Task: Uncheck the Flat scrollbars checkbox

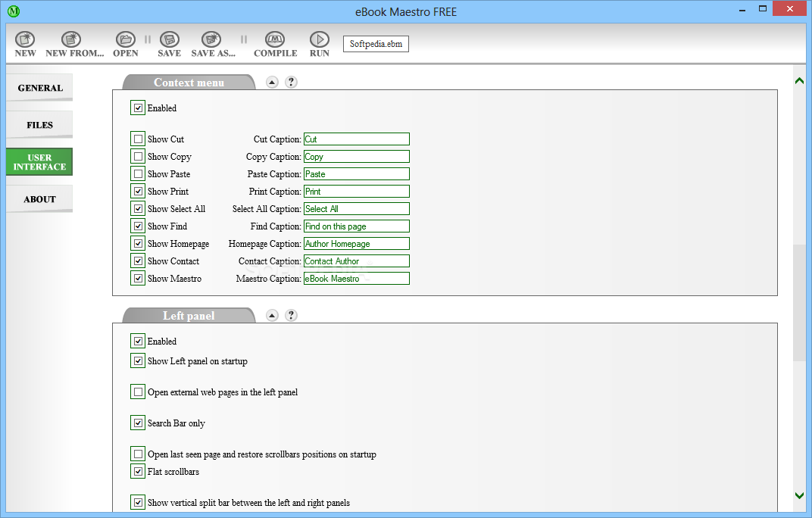Action: (x=138, y=471)
